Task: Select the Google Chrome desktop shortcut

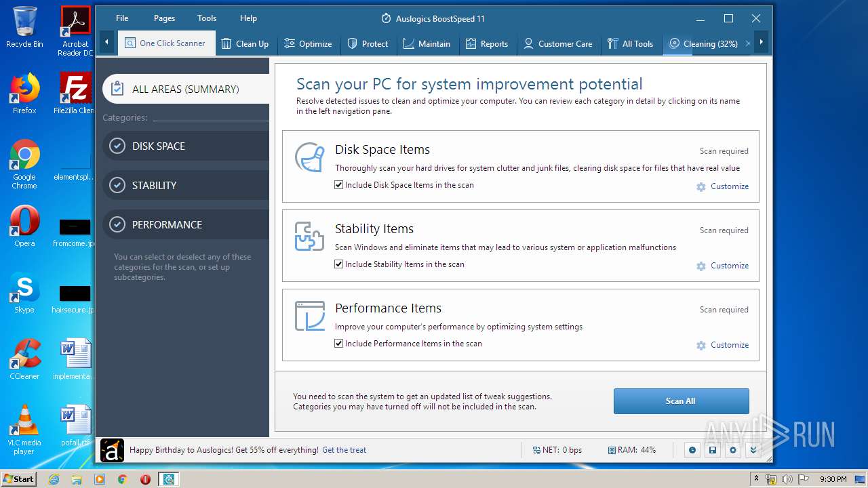Action: click(x=24, y=164)
